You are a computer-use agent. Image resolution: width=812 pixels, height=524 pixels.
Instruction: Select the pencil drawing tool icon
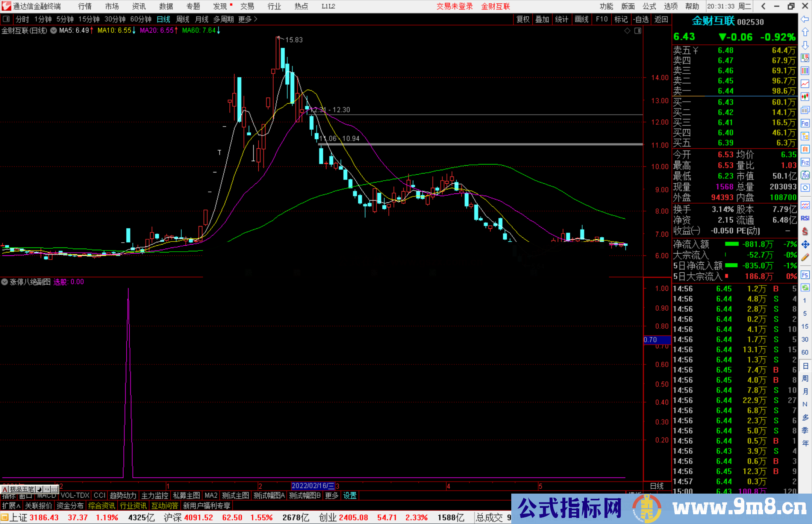(805, 258)
